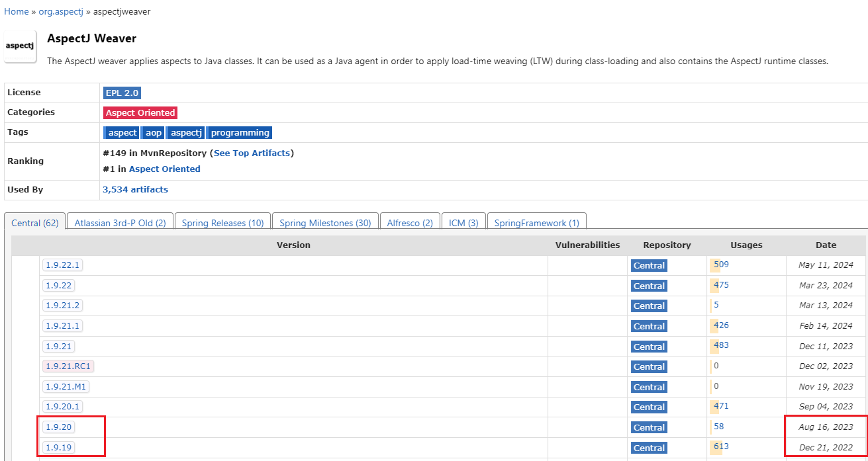Image resolution: width=868 pixels, height=461 pixels.
Task: Open 483 usages of version 1.9.21
Action: coord(721,345)
